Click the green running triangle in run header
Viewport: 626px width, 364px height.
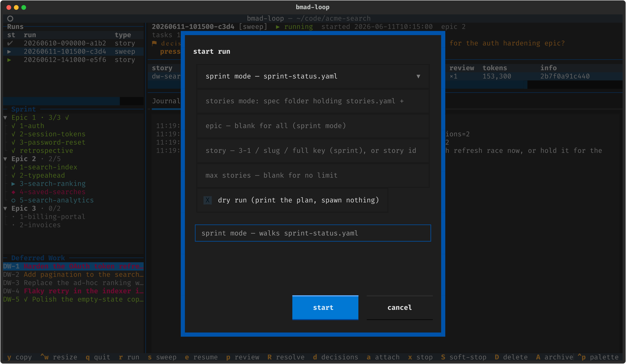tap(278, 27)
